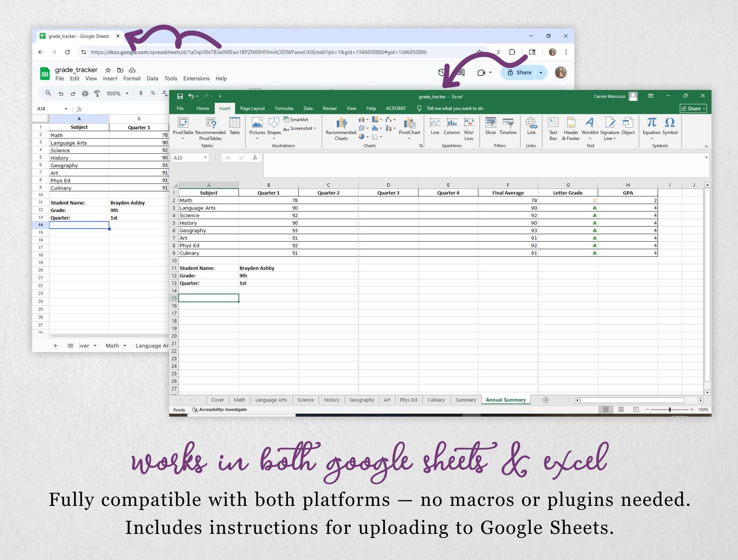Add a Column sparkline
This screenshot has width=738, height=560.
(452, 126)
